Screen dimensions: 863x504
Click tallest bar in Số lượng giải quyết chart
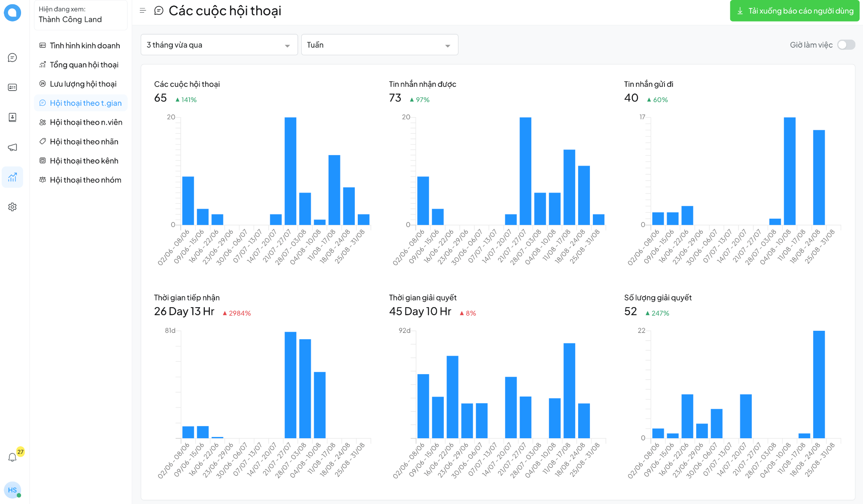click(819, 384)
